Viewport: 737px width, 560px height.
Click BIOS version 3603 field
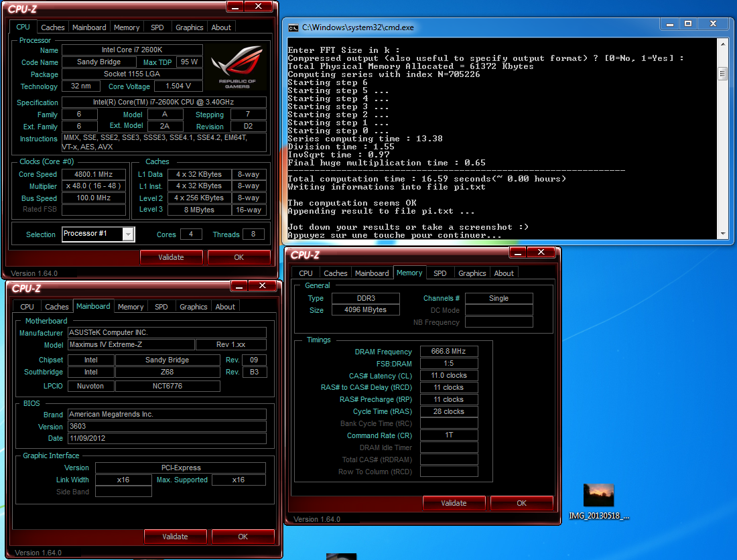click(x=167, y=427)
